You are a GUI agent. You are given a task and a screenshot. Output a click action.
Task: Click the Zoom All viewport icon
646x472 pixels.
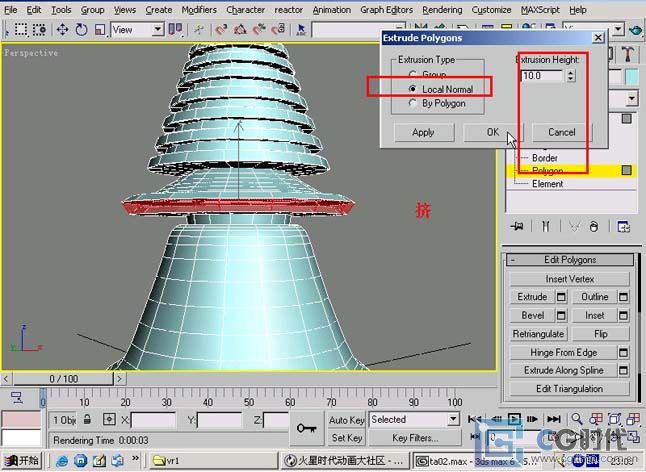[596, 419]
